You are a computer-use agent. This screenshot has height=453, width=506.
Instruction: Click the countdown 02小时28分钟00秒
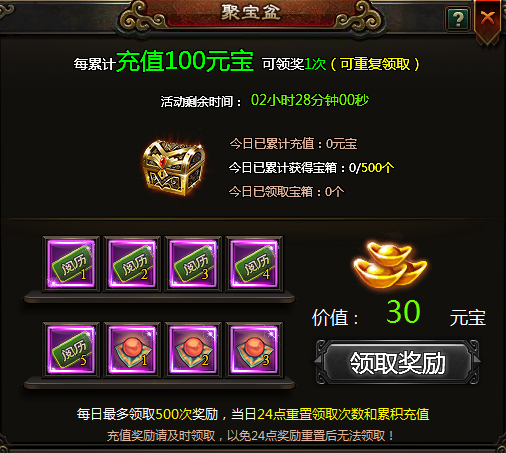[x=310, y=100]
